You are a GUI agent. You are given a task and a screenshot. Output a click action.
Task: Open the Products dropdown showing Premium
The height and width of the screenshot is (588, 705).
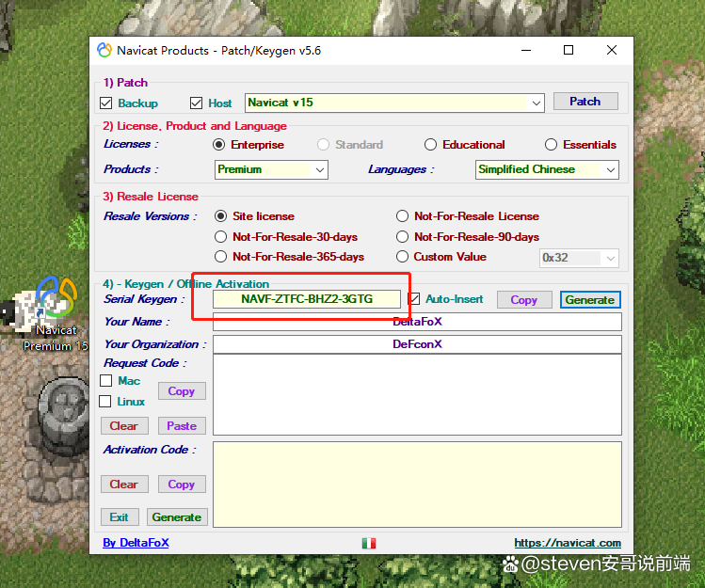(x=319, y=170)
